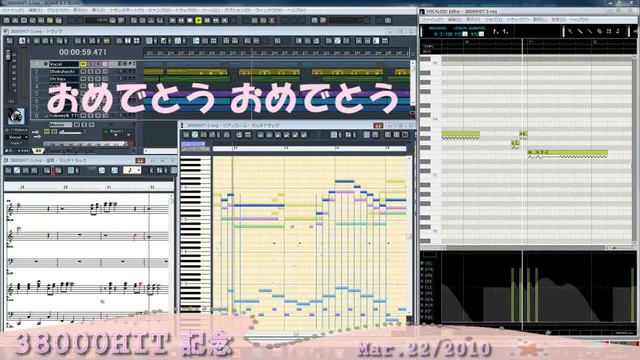Toggle the grid icon in VOCALOID Editor toolbar
Screen dimensions: 640x360
point(609,31)
